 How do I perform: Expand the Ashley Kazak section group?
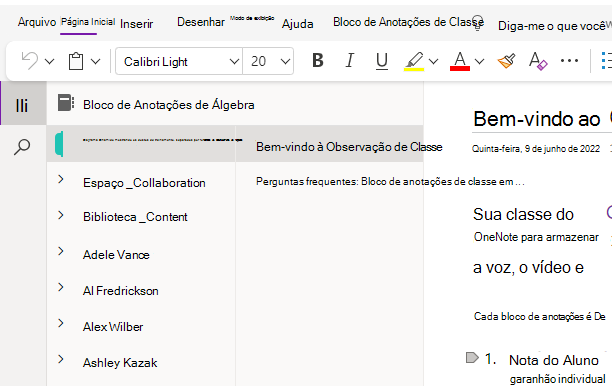[x=61, y=359]
